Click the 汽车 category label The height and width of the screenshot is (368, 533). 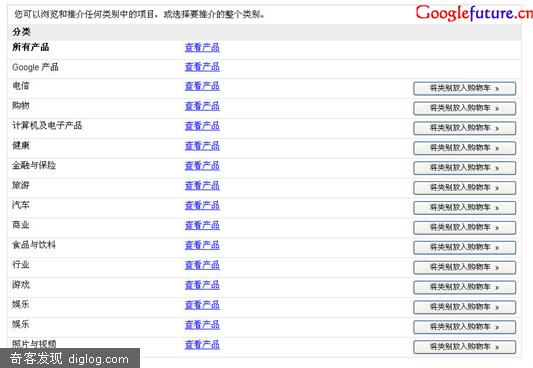click(21, 205)
